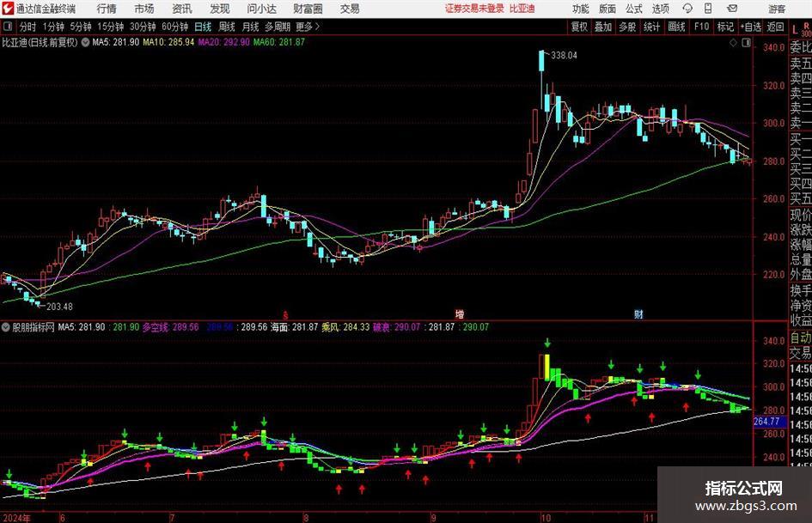Click the 游客 user account label
This screenshot has width=812, height=523.
[x=777, y=9]
